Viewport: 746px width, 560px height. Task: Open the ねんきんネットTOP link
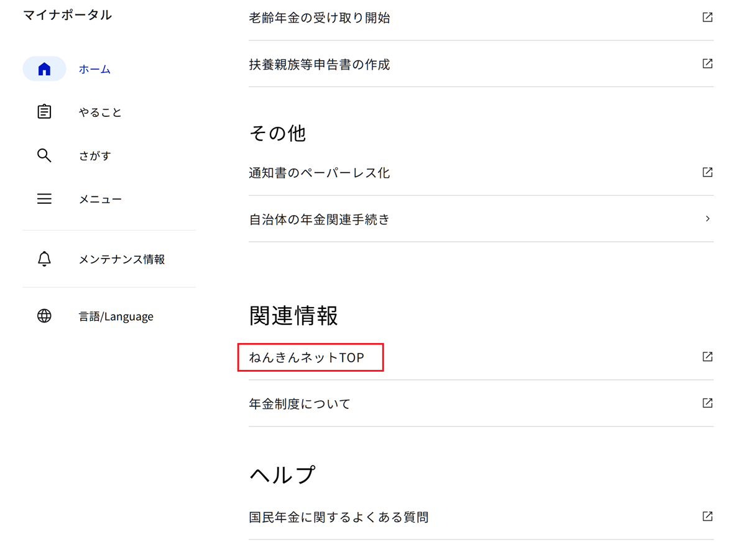coord(306,358)
